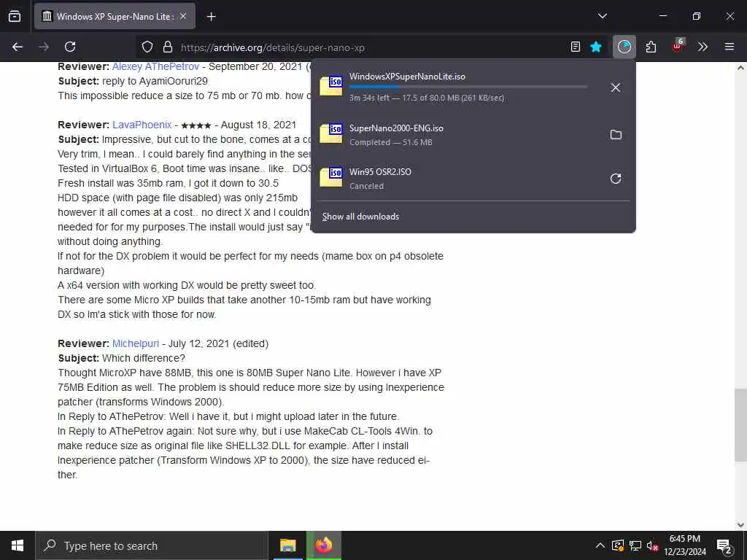Go back to the previous page

tap(18, 47)
